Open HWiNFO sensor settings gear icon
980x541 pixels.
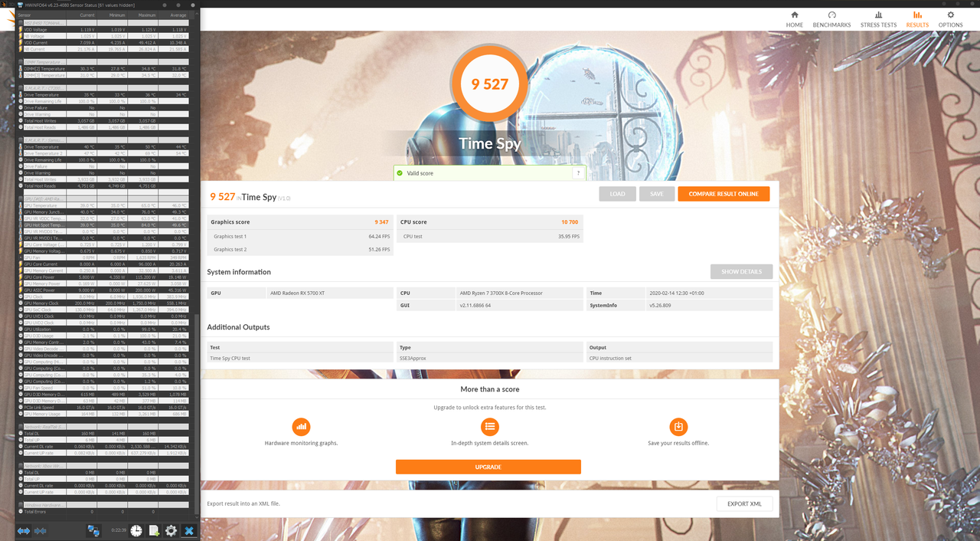click(171, 530)
